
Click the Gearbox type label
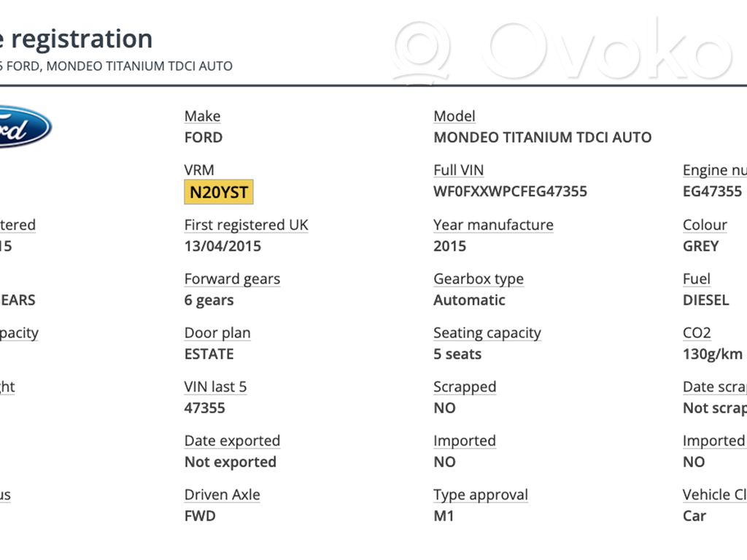click(x=479, y=279)
